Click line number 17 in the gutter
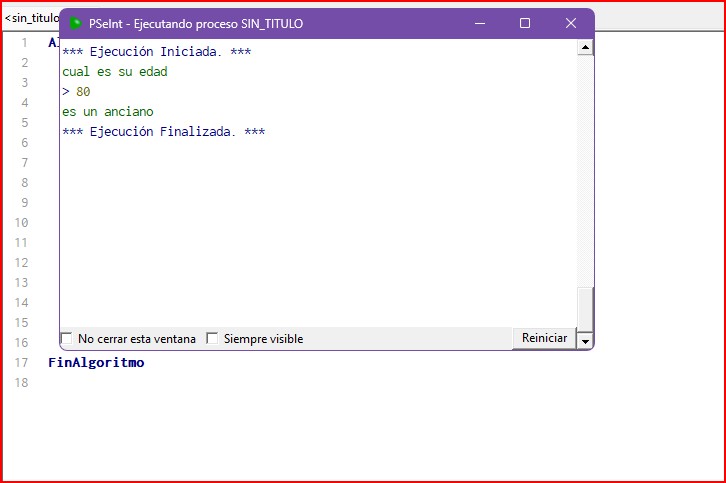This screenshot has width=726, height=483. click(23, 363)
